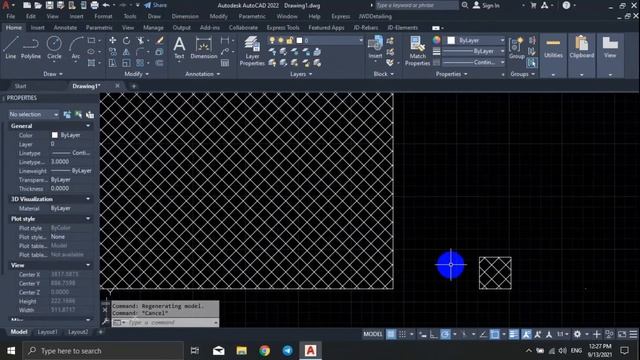The width and height of the screenshot is (640, 360).
Task: Click the Table icon in Annotation panel
Action: [225, 63]
